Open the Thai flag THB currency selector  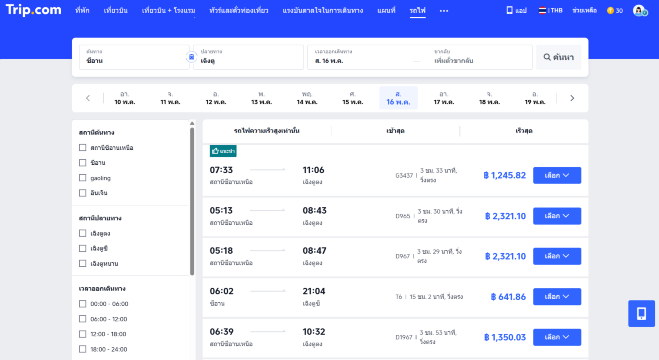(551, 10)
